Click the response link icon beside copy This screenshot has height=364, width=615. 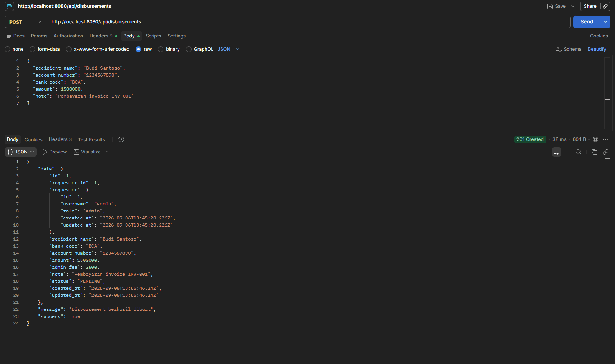(x=606, y=152)
